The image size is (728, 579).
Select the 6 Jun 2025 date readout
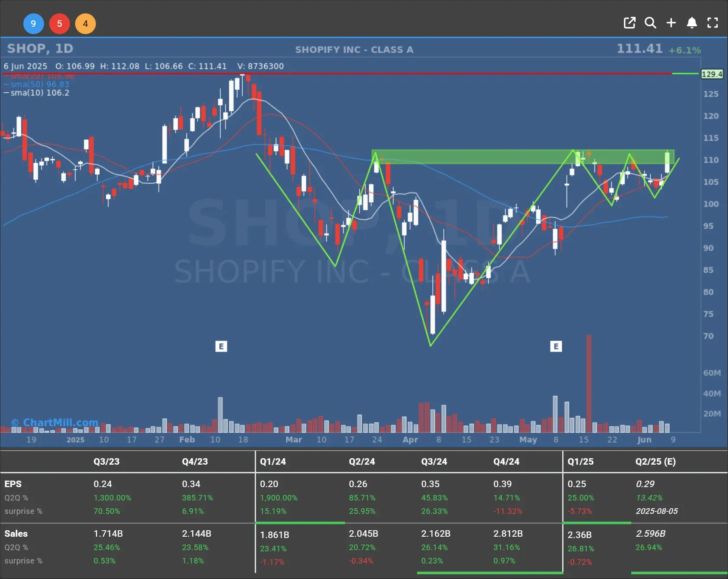click(25, 66)
